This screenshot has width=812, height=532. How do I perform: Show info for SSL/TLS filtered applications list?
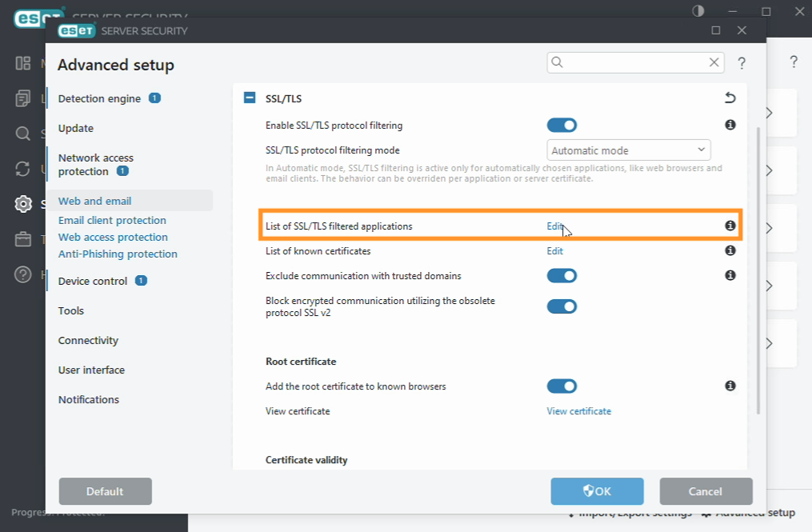730,226
